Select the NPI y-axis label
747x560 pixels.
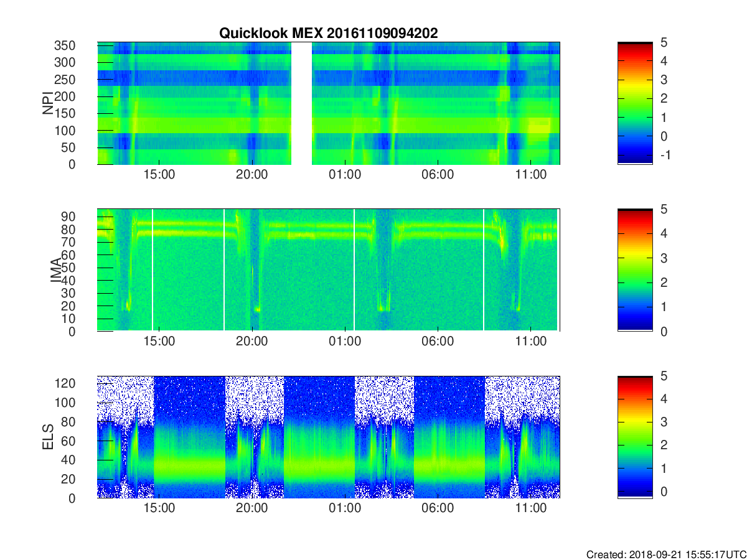[48, 103]
